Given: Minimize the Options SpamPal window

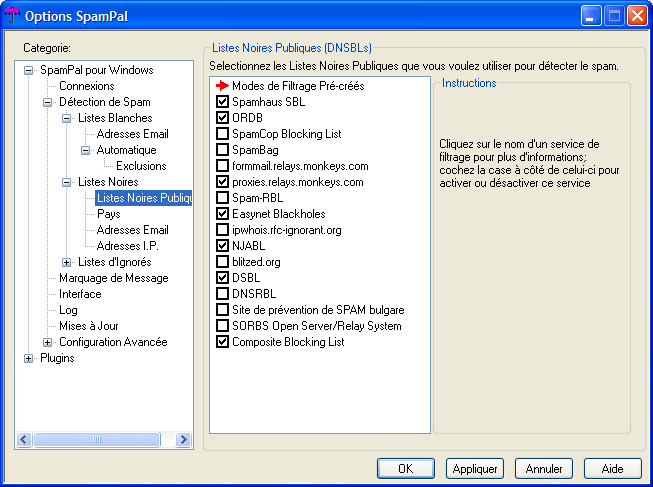Looking at the screenshot, I should (x=591, y=16).
